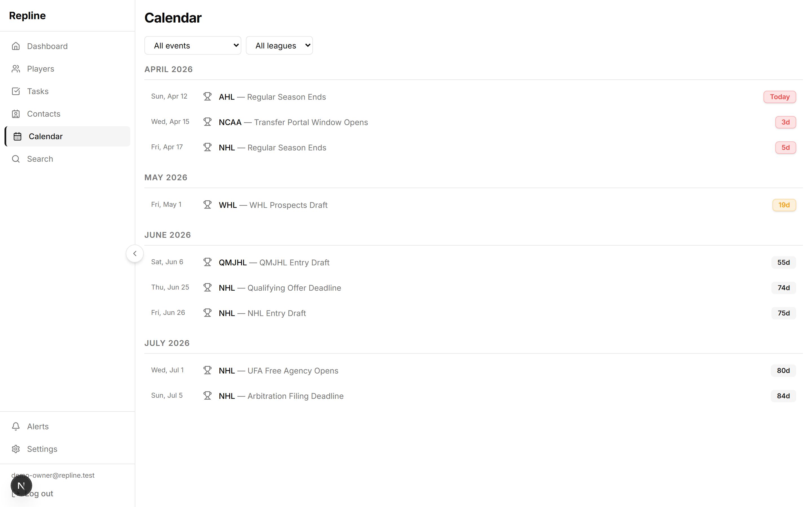Open Contacts using its sidebar icon
The height and width of the screenshot is (507, 812).
coord(16,114)
